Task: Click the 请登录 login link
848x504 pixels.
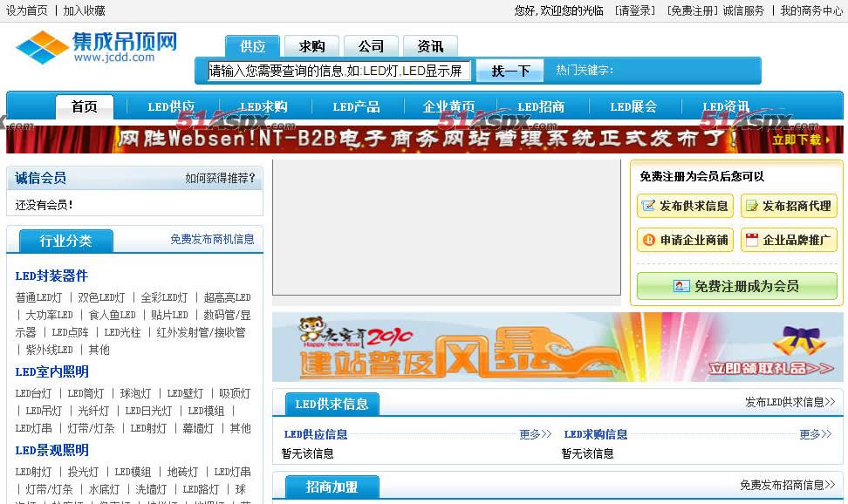Action: click(635, 10)
